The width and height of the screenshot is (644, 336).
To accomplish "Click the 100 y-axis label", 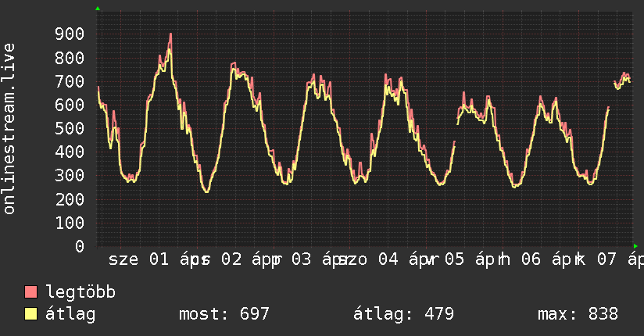I will point(70,223).
